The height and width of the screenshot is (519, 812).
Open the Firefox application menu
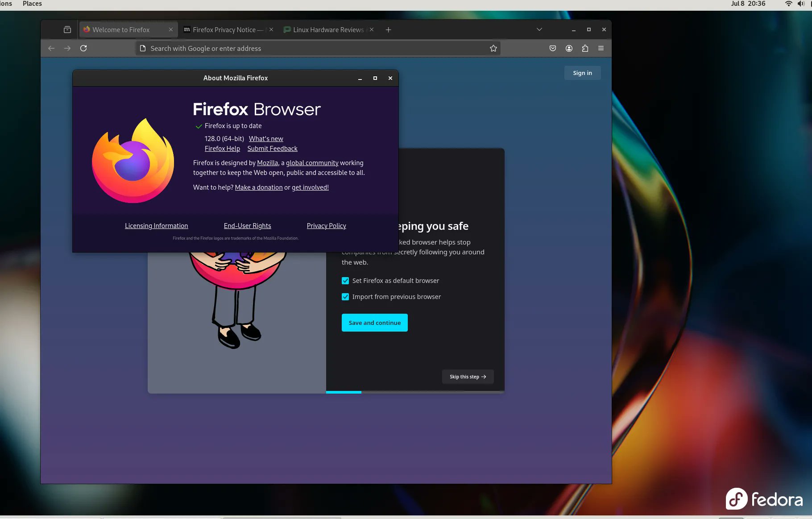point(601,48)
